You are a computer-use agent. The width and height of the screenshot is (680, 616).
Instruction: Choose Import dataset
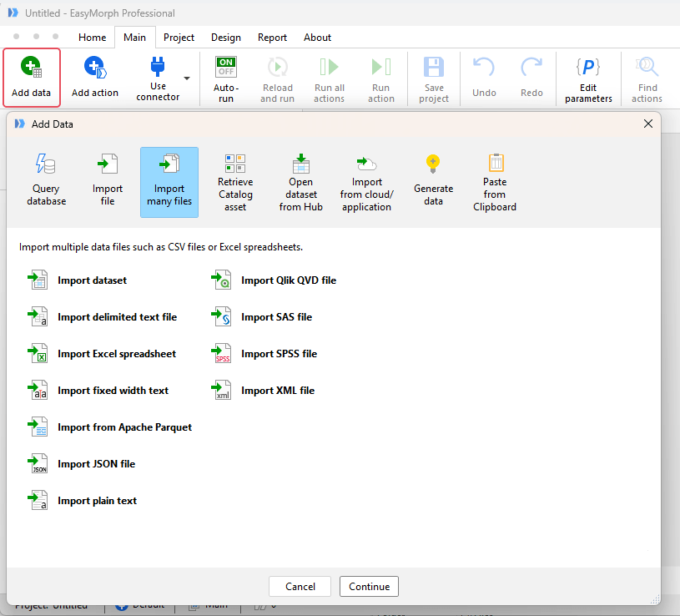click(78, 280)
